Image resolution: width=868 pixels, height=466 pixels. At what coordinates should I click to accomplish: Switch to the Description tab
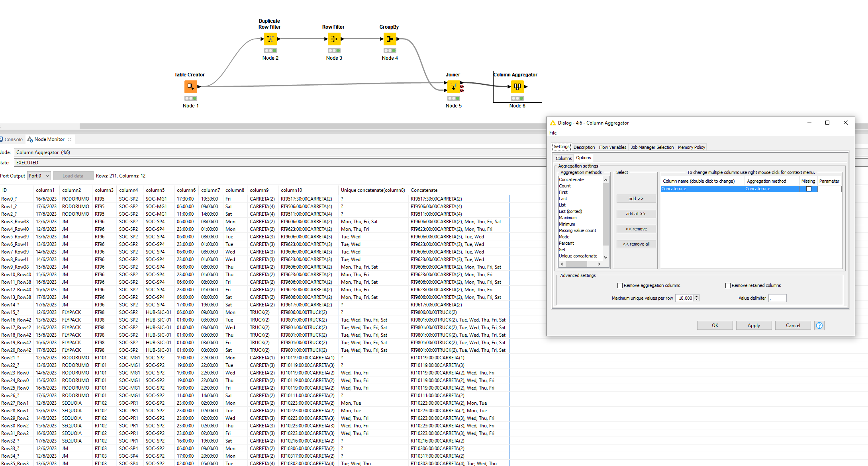[584, 147]
